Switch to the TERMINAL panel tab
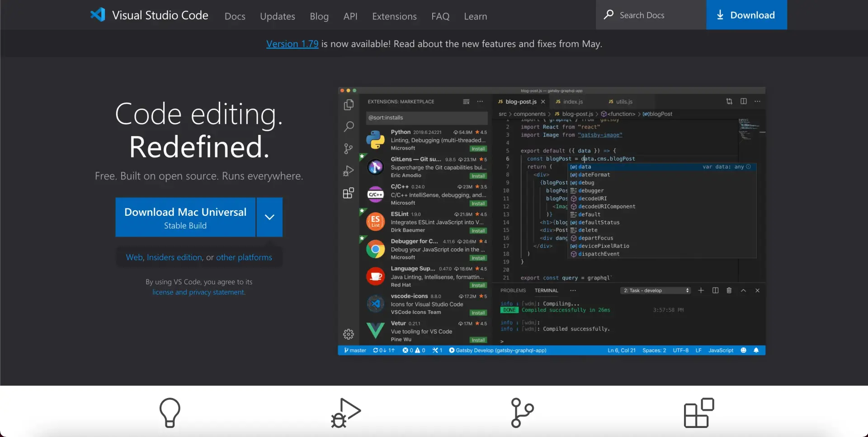 546,290
